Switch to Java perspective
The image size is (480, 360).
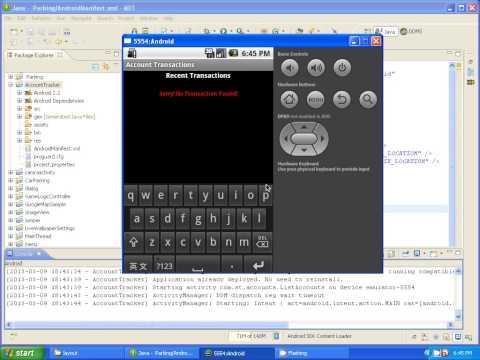pyautogui.click(x=386, y=32)
